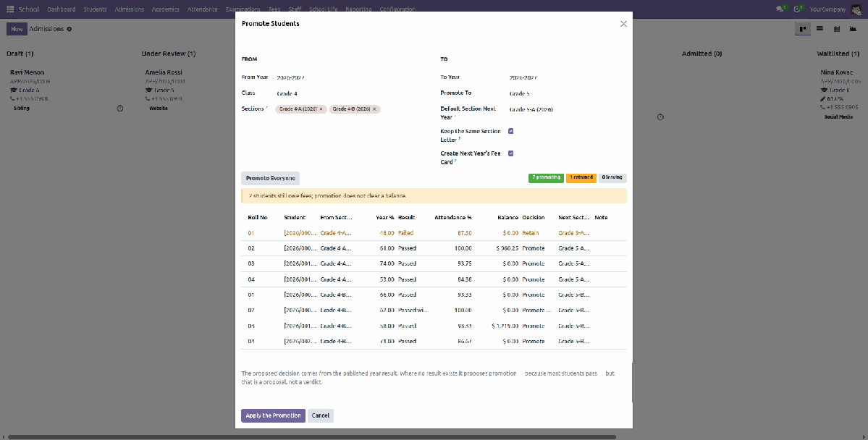Open the user avatar menu
This screenshot has height=440, width=868.
coord(856,9)
